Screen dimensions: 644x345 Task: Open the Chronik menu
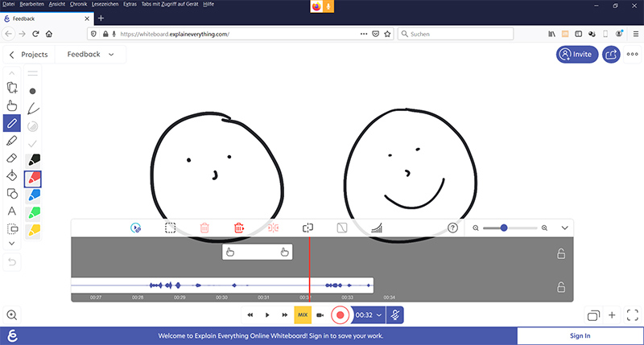click(x=78, y=4)
